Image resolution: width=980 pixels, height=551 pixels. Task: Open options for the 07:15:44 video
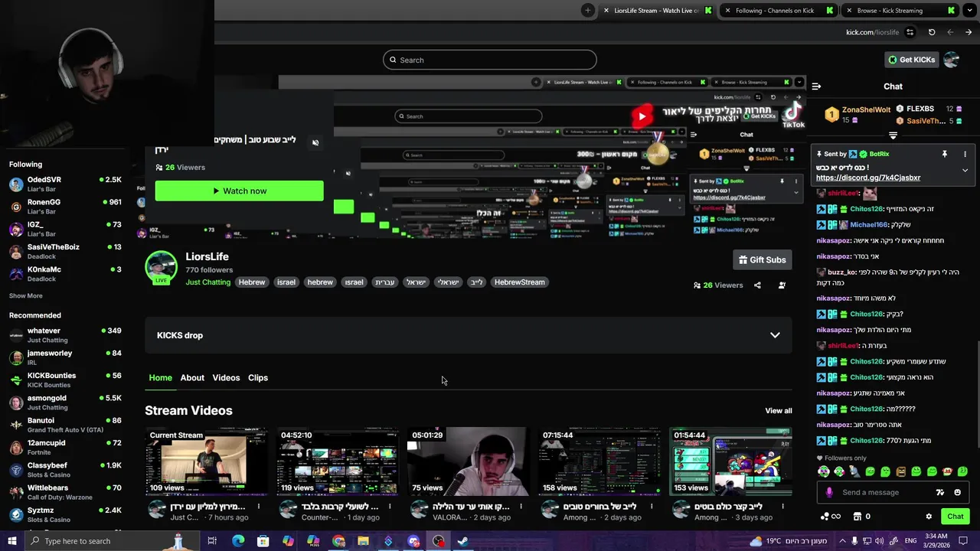[652, 507]
